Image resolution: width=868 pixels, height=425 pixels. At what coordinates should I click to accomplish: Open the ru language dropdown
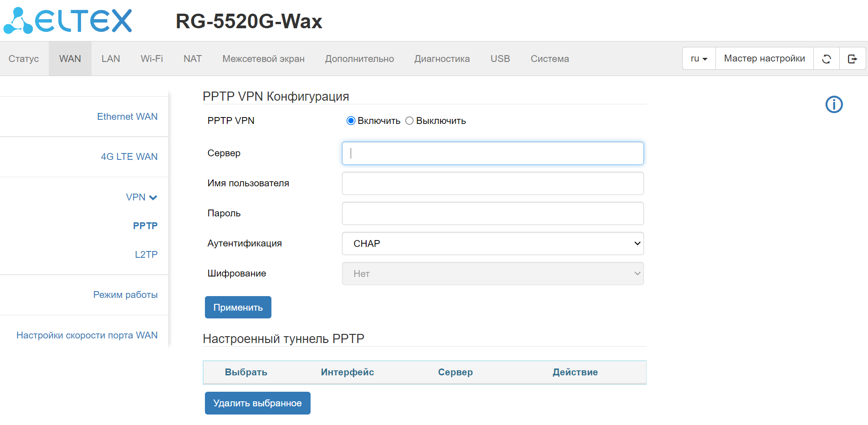point(699,59)
